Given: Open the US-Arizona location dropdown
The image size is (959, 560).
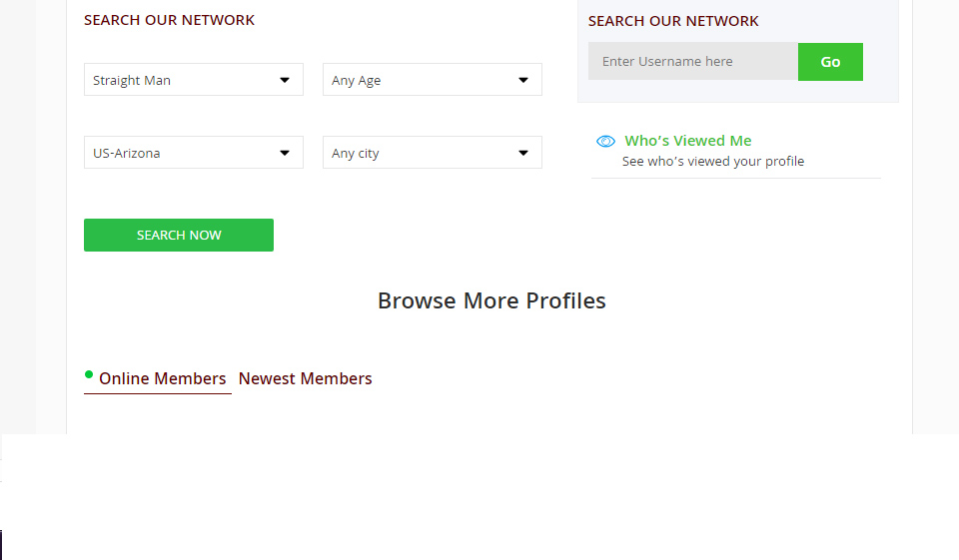Looking at the screenshot, I should tap(180, 153).
